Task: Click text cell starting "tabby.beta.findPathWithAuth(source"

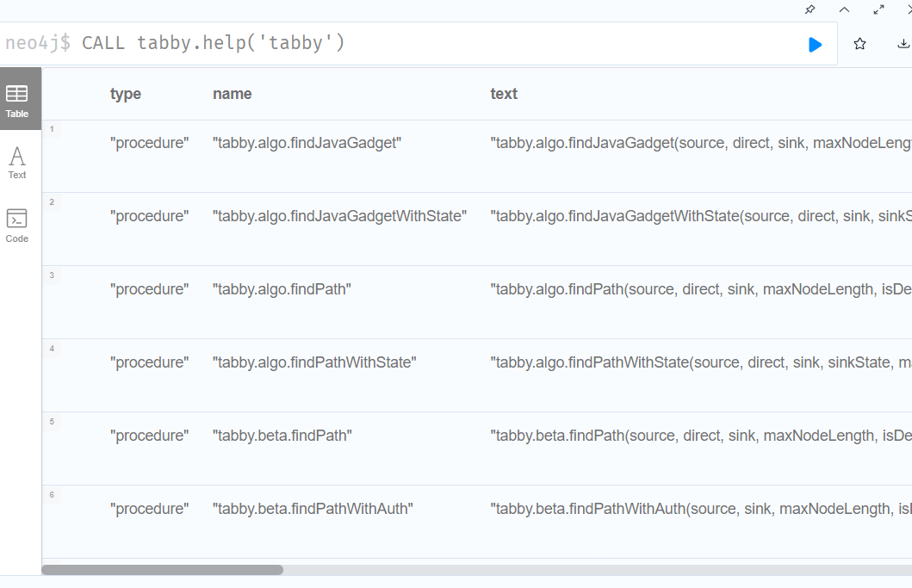Action: [701, 510]
